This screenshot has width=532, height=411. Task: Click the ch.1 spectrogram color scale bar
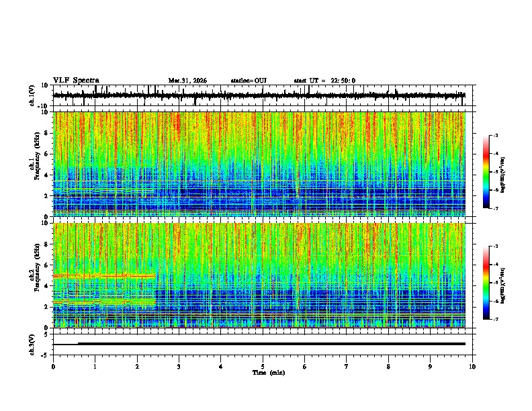pyautogui.click(x=486, y=172)
